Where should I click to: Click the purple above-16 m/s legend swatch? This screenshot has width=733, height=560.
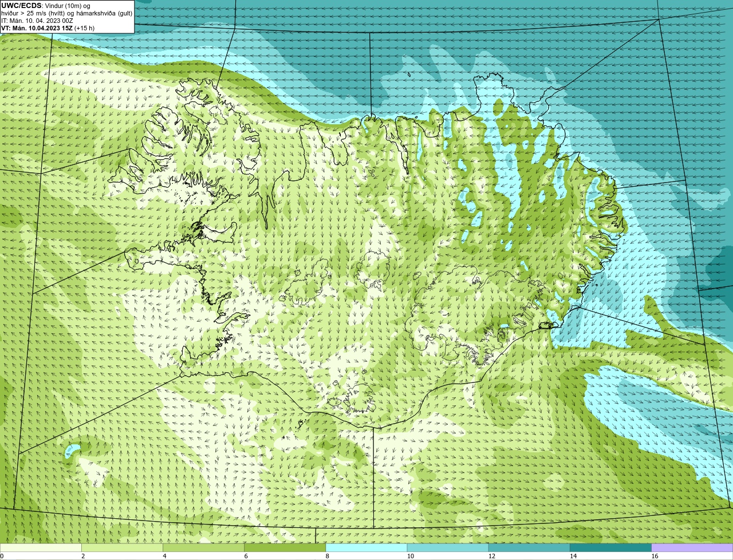(692, 548)
